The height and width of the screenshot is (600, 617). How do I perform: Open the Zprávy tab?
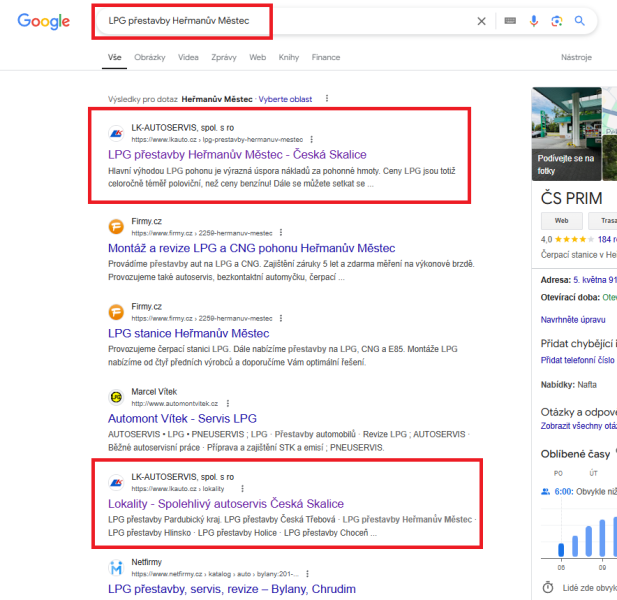pyautogui.click(x=224, y=57)
